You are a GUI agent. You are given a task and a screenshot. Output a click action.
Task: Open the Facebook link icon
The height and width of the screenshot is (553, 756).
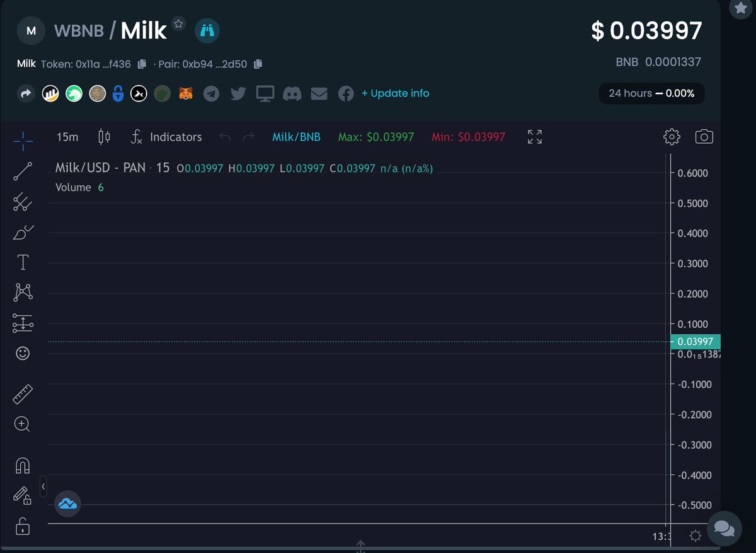[x=346, y=94]
